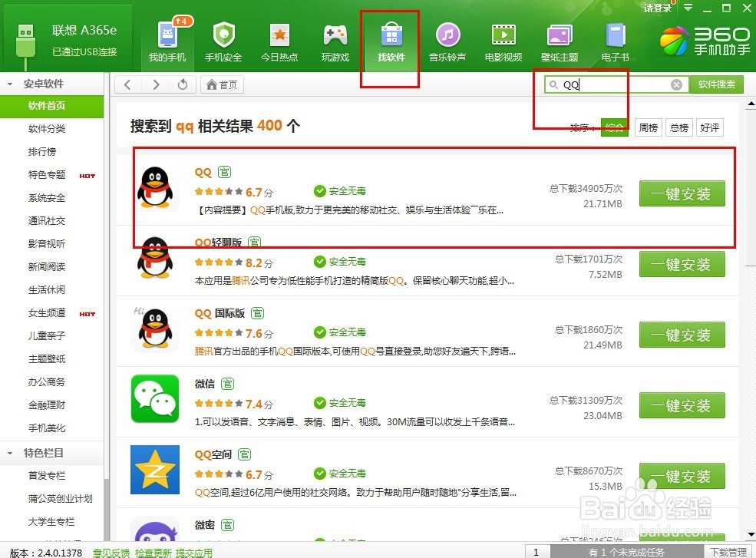This screenshot has height=558, width=756.
Task: Open 音乐铃声 music ringtones icon
Action: click(447, 41)
